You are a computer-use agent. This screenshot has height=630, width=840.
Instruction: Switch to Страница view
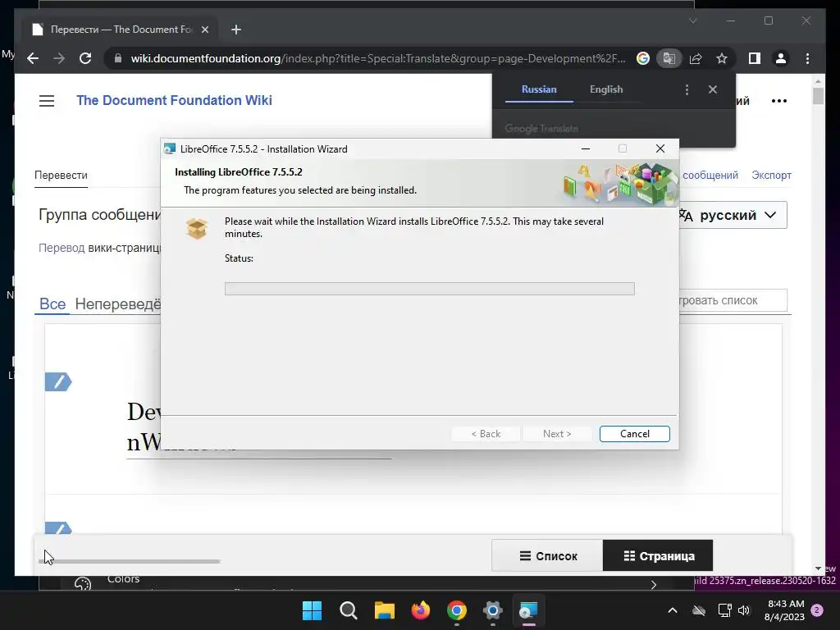[658, 555]
